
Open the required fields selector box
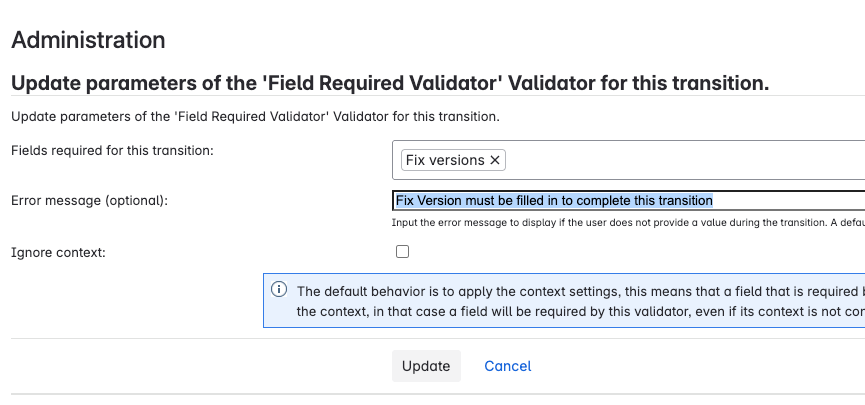[x=628, y=160]
